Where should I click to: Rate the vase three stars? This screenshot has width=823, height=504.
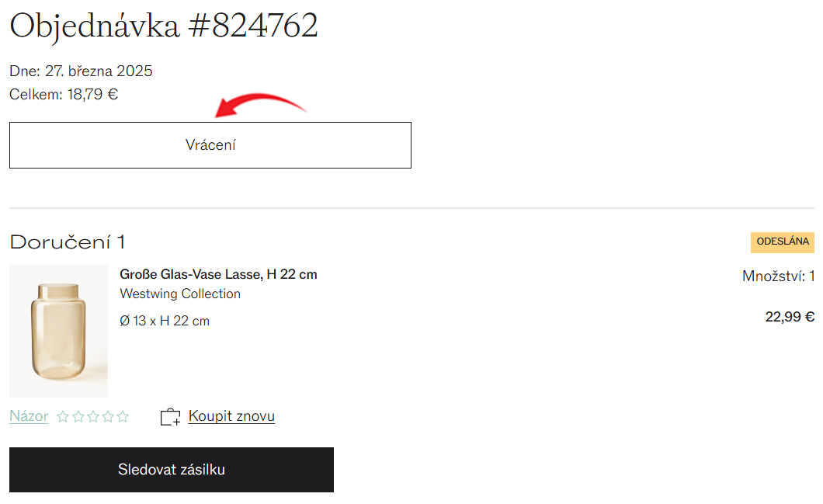(x=93, y=417)
